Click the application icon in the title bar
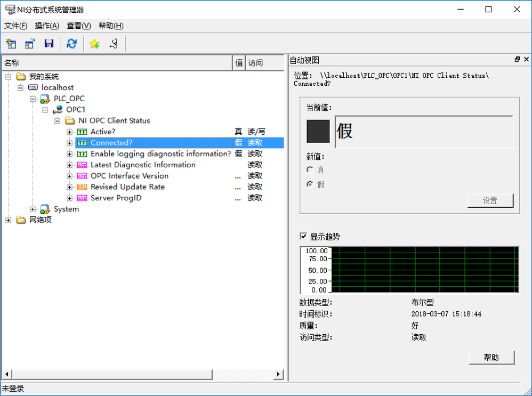This screenshot has height=396, width=532. coord(10,10)
